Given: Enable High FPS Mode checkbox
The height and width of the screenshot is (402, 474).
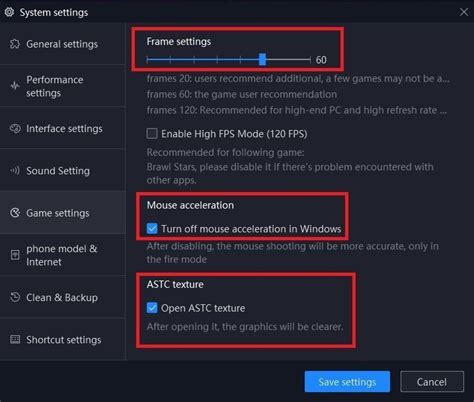Looking at the screenshot, I should 152,134.
